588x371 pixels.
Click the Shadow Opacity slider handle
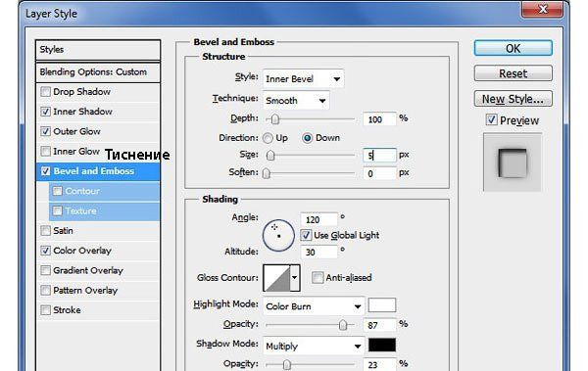click(286, 364)
